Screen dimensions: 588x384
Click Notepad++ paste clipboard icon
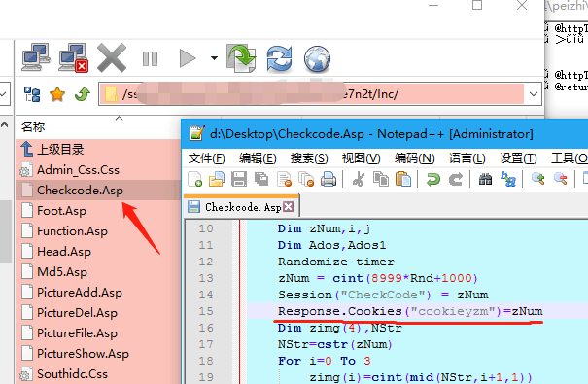403,179
